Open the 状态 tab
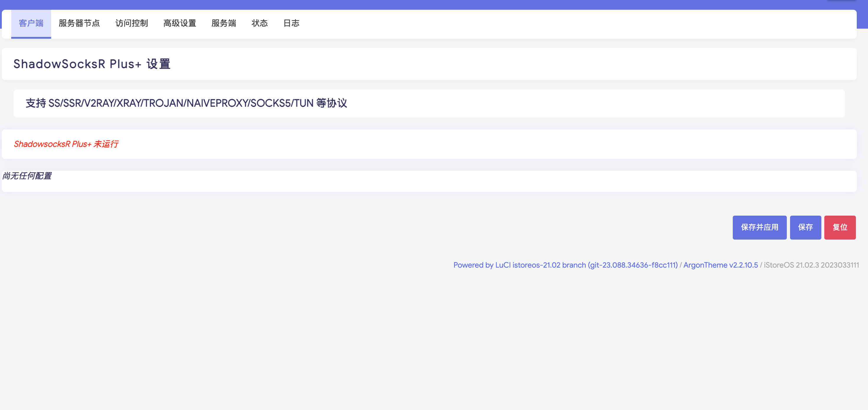868x410 pixels. pyautogui.click(x=260, y=23)
